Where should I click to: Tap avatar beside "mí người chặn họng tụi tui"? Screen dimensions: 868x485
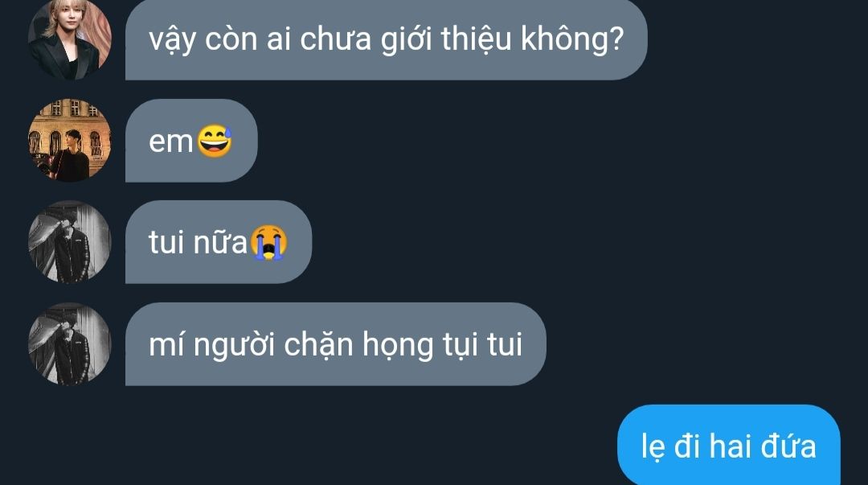tap(70, 344)
